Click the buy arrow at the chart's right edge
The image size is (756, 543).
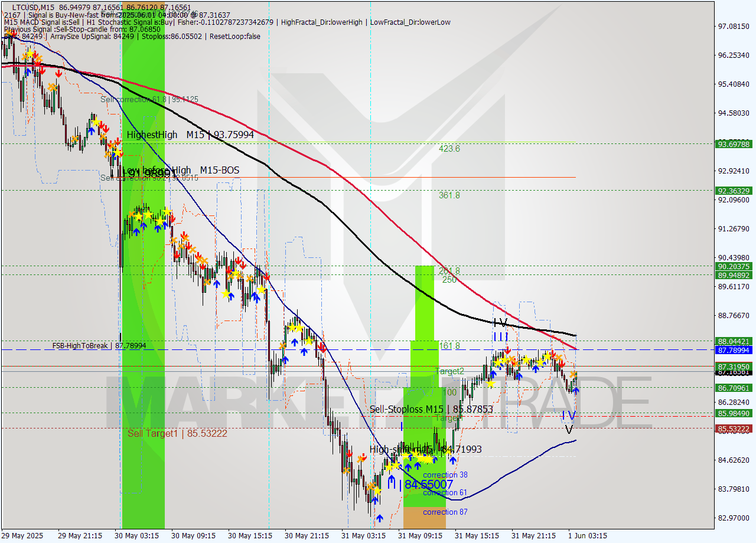pyautogui.click(x=576, y=390)
